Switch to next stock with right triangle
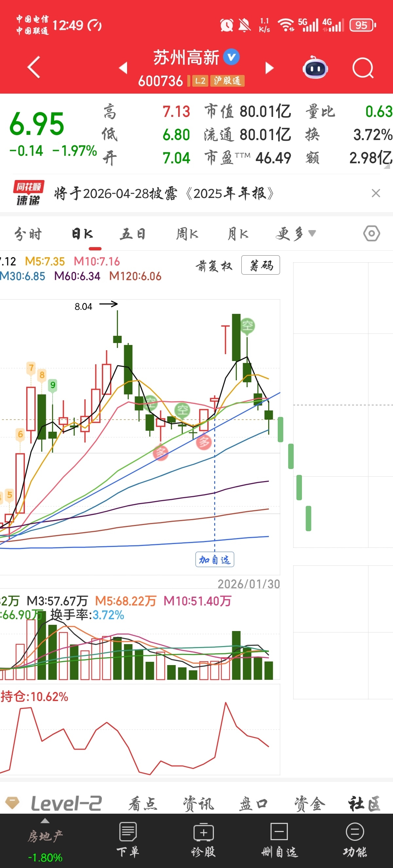This screenshot has width=393, height=868. 269,68
